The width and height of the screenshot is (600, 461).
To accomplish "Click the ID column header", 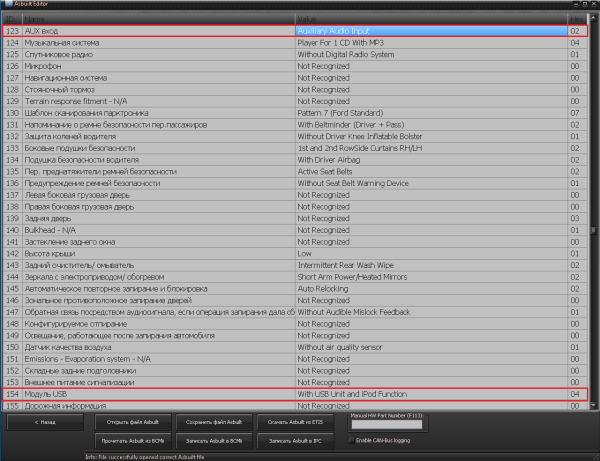I will pyautogui.click(x=10, y=20).
